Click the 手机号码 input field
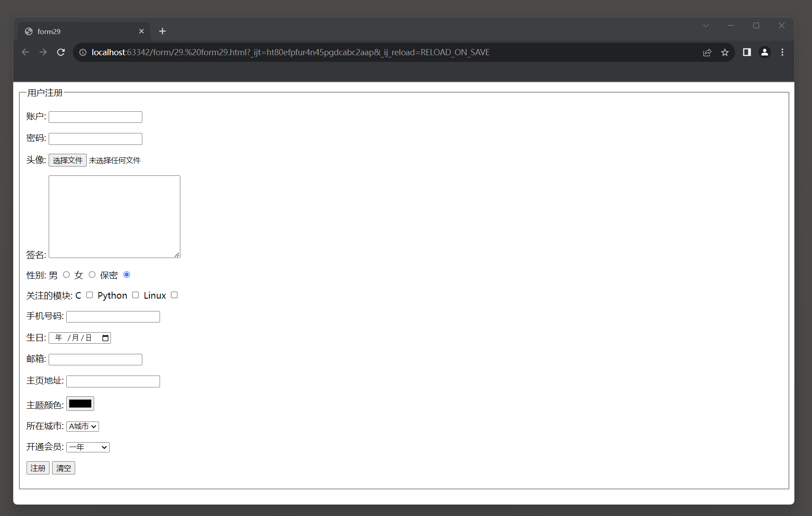This screenshot has width=812, height=516. point(113,317)
